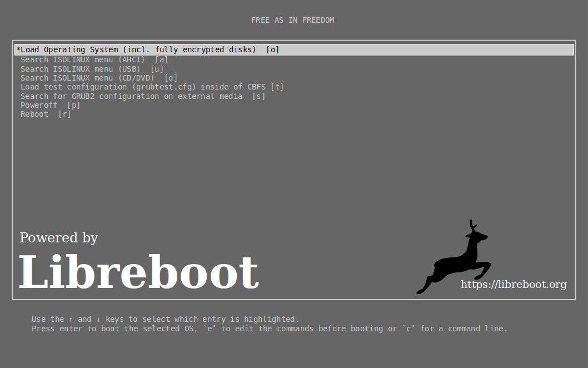Select Search for GRUB2 configuration entry
The width and height of the screenshot is (588, 368).
(x=143, y=96)
